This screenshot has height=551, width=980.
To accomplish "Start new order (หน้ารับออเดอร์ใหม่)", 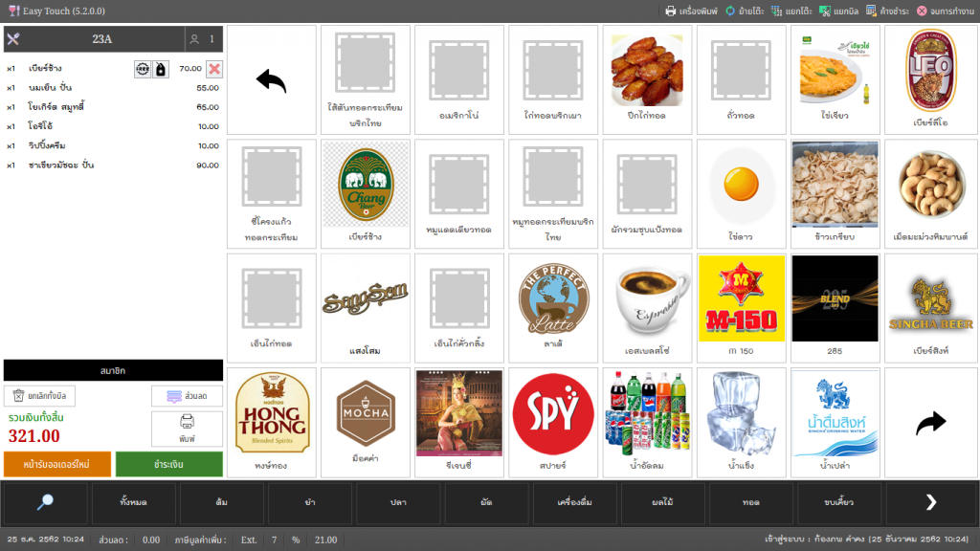I will (56, 464).
